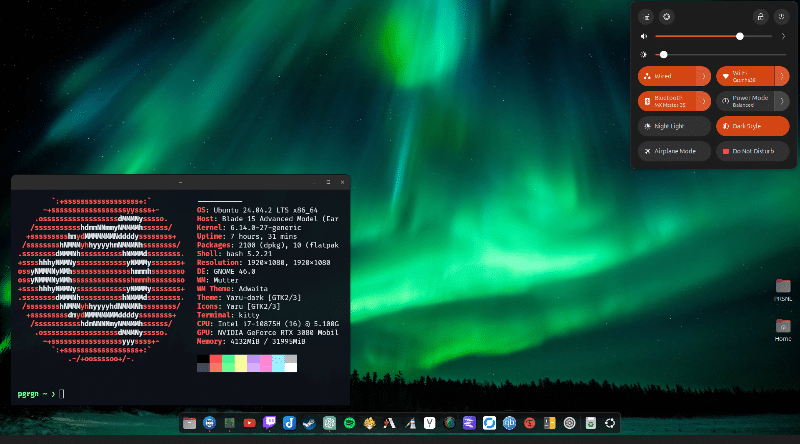Image resolution: width=800 pixels, height=444 pixels.
Task: Open the blue rounded-square sync dock icon
Action: 489,423
